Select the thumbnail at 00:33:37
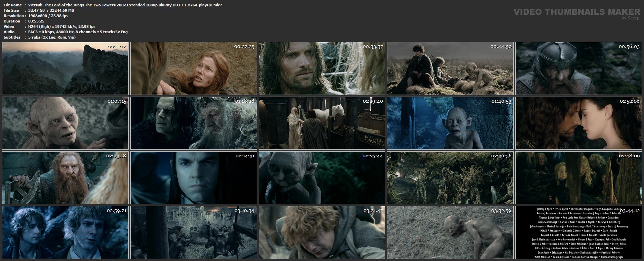 click(322, 68)
